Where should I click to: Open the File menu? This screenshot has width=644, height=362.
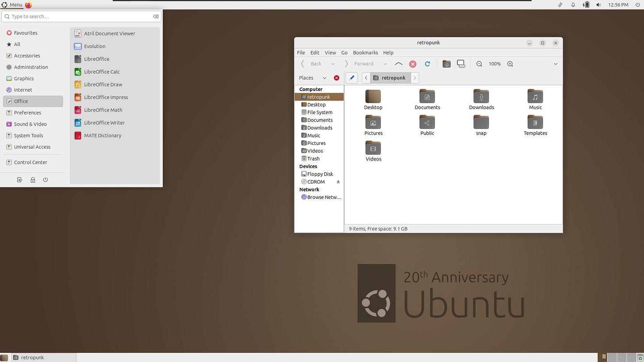point(301,53)
